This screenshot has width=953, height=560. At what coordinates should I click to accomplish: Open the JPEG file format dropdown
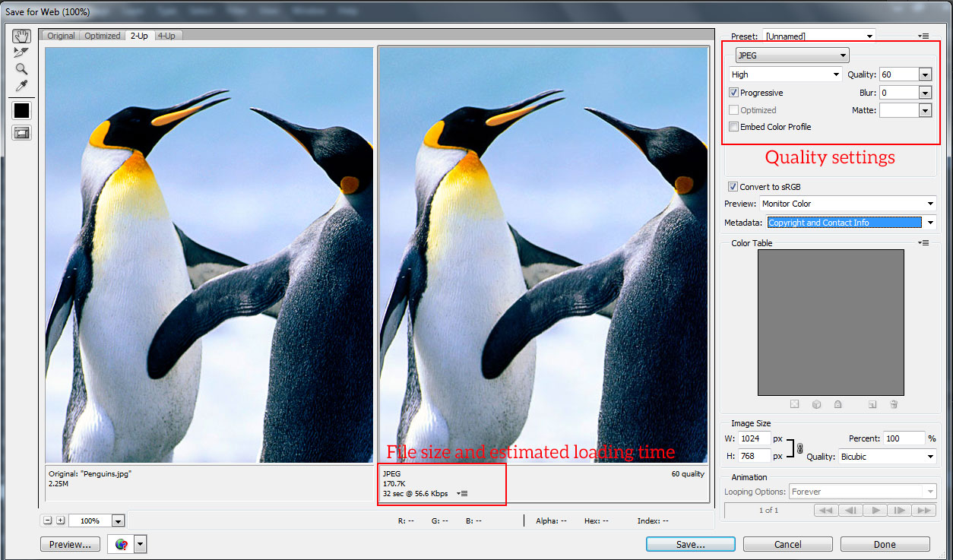point(792,55)
